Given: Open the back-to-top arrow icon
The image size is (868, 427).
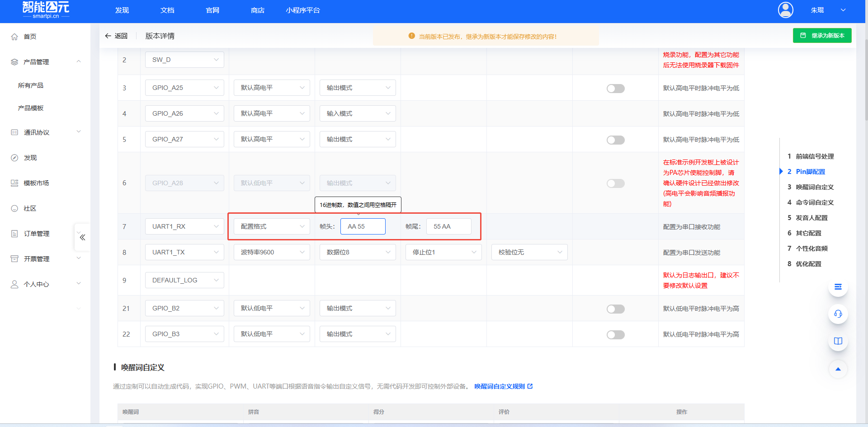Looking at the screenshot, I should tap(838, 369).
